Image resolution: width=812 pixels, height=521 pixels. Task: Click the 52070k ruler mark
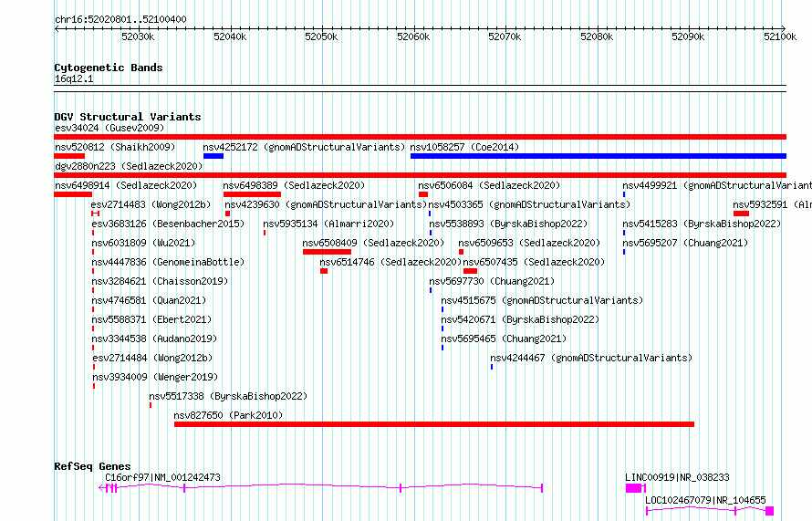pos(505,36)
